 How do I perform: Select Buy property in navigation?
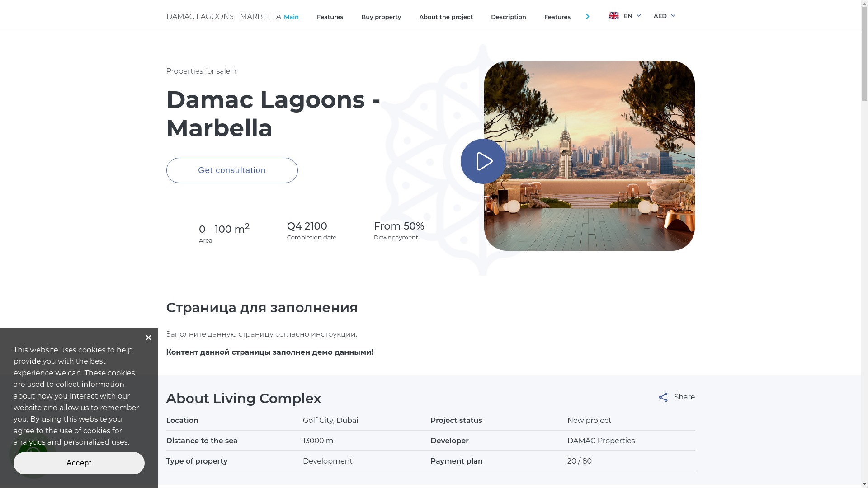pos(381,17)
